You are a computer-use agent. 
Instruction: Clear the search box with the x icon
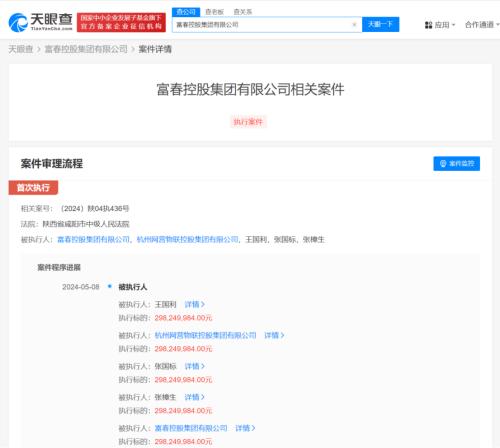tap(354, 25)
